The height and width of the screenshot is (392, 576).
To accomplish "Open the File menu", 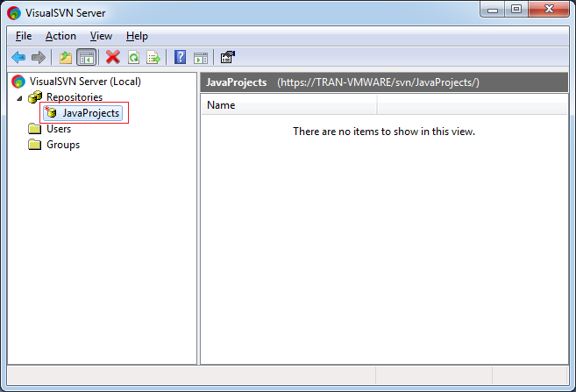I will point(24,36).
